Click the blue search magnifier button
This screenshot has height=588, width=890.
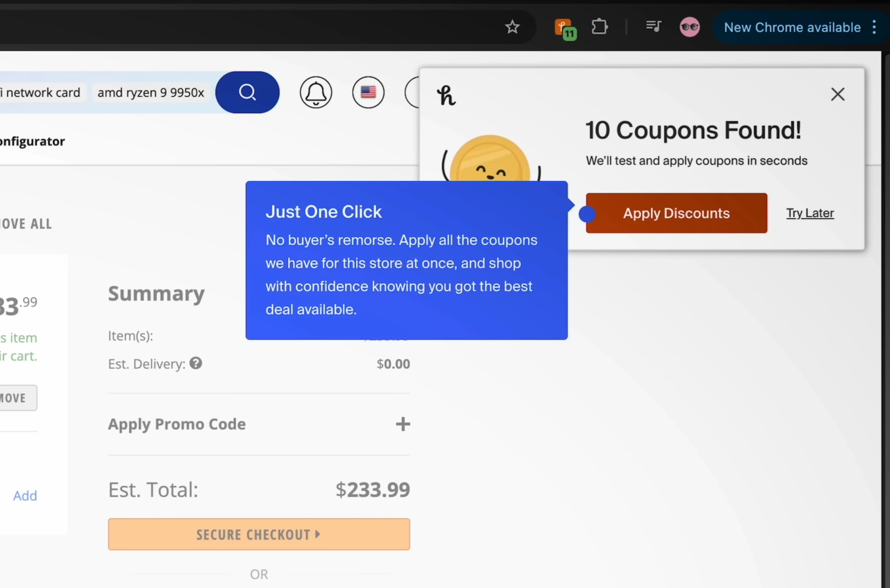[247, 92]
